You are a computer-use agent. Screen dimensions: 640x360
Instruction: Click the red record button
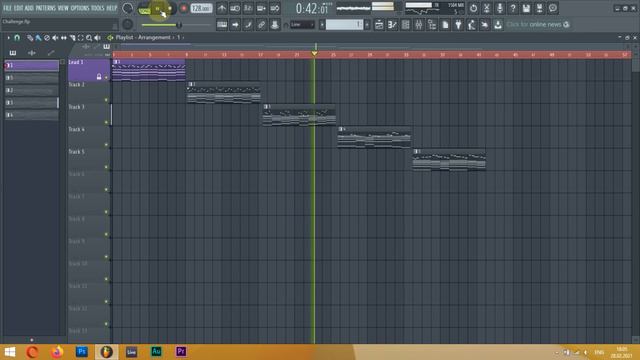(184, 8)
